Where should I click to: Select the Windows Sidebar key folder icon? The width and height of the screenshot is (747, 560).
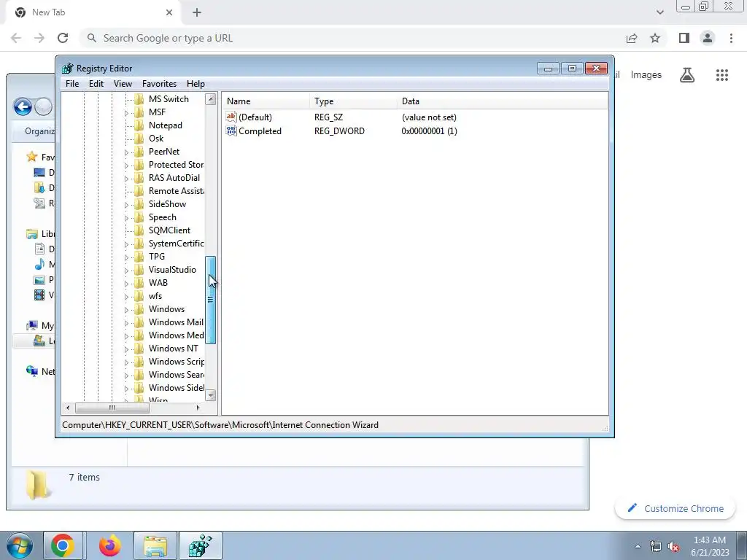tap(139, 388)
